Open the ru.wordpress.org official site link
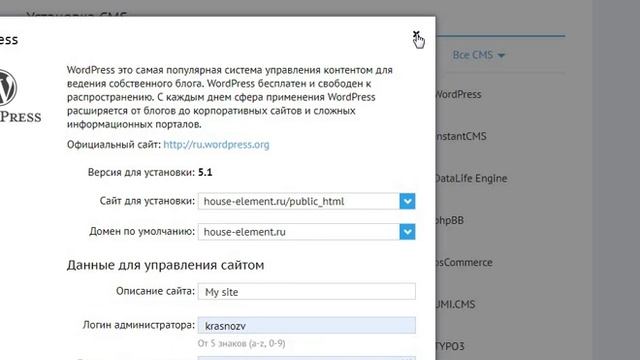 pos(216,144)
